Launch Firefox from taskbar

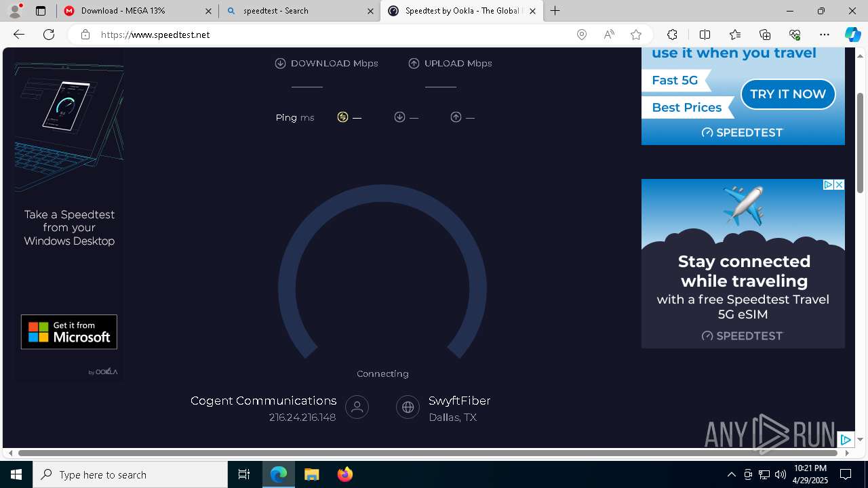click(x=345, y=474)
